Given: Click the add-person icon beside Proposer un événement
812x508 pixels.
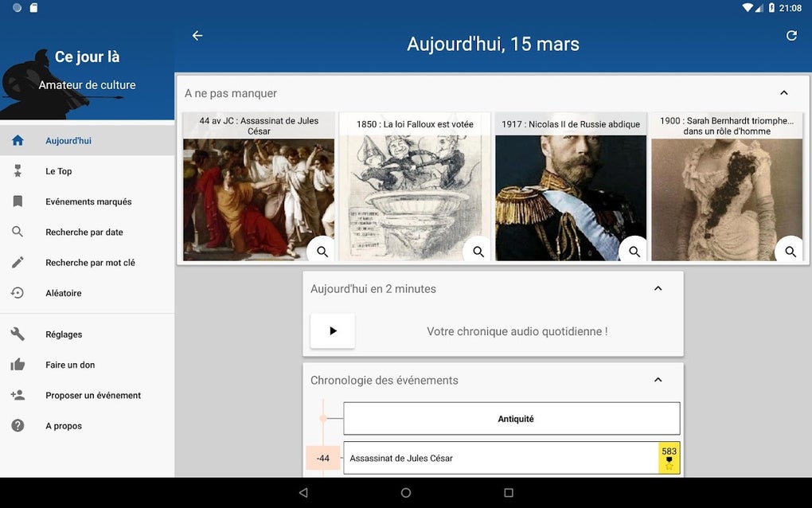Looking at the screenshot, I should pos(18,395).
